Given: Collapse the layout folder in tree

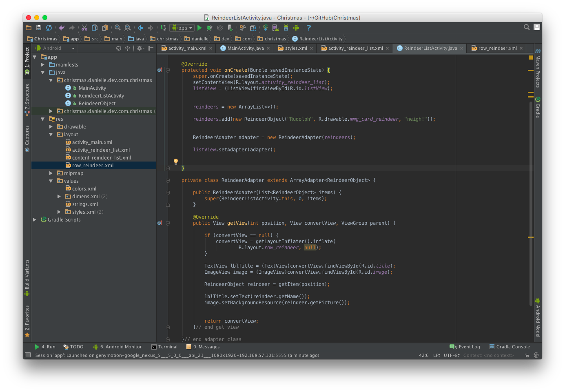Looking at the screenshot, I should click(x=51, y=135).
